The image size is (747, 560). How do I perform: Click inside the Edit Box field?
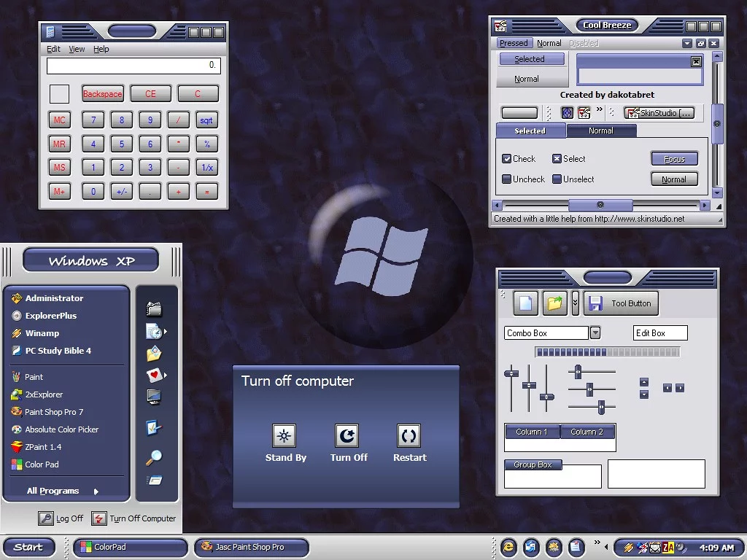(x=660, y=333)
